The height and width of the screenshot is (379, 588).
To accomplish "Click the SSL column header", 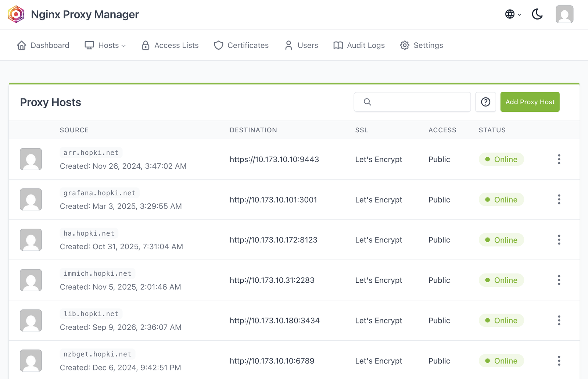I will click(x=362, y=130).
